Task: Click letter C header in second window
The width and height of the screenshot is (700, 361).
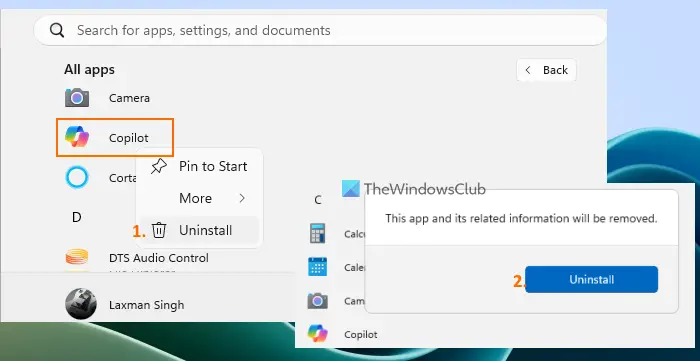Action: point(318,200)
